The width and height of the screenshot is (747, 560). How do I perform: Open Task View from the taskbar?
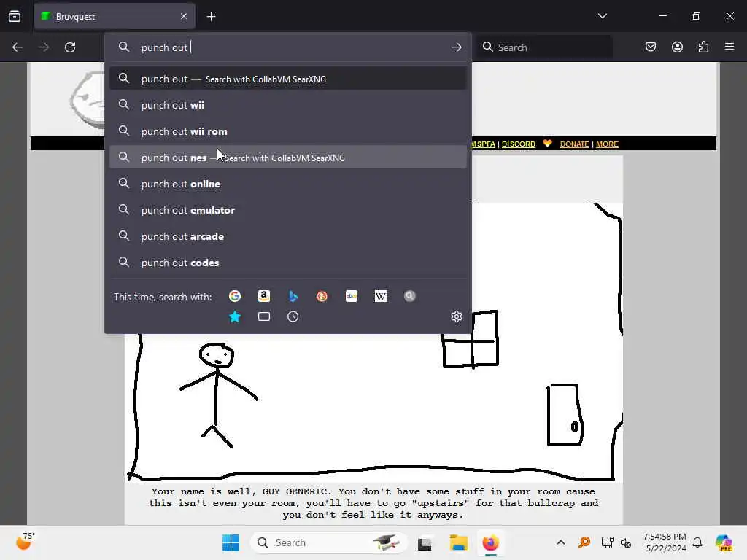pyautogui.click(x=425, y=542)
